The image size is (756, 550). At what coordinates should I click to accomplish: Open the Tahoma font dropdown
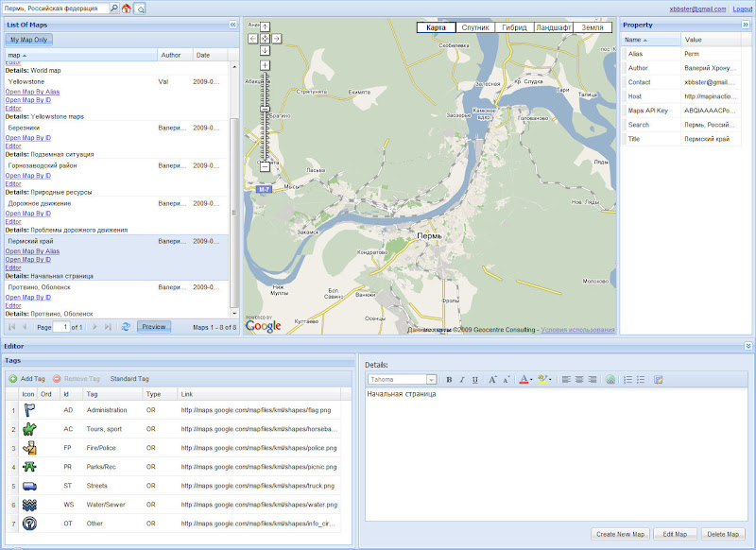[432, 380]
